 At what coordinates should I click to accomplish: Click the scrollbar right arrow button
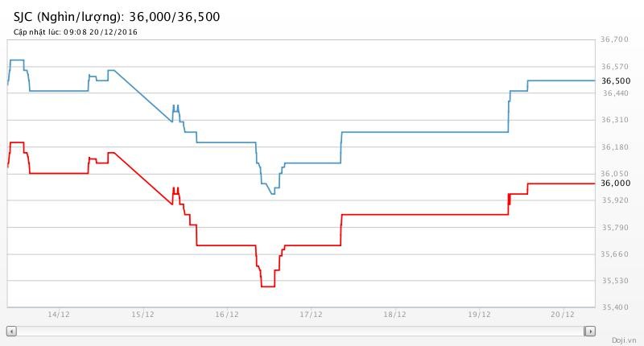click(590, 331)
